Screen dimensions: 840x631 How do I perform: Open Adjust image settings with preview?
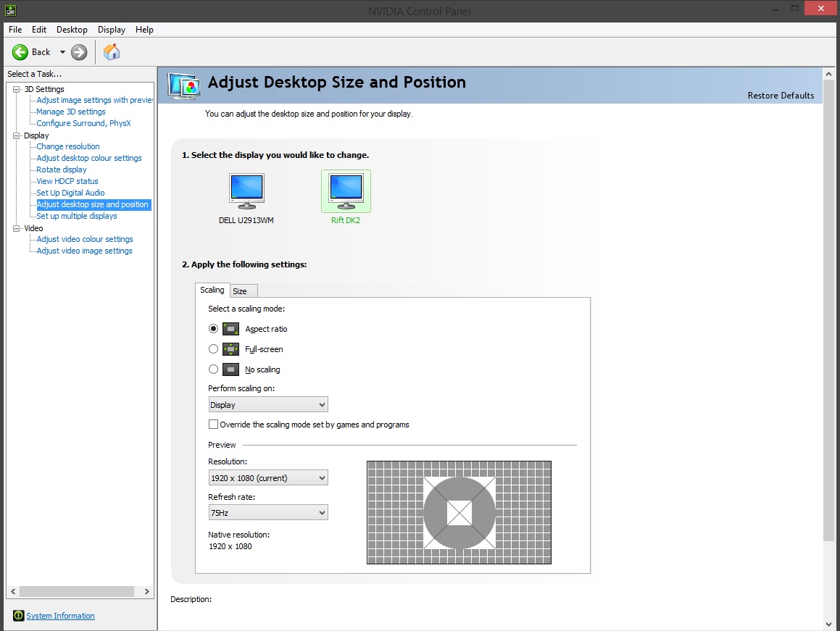pyautogui.click(x=95, y=100)
